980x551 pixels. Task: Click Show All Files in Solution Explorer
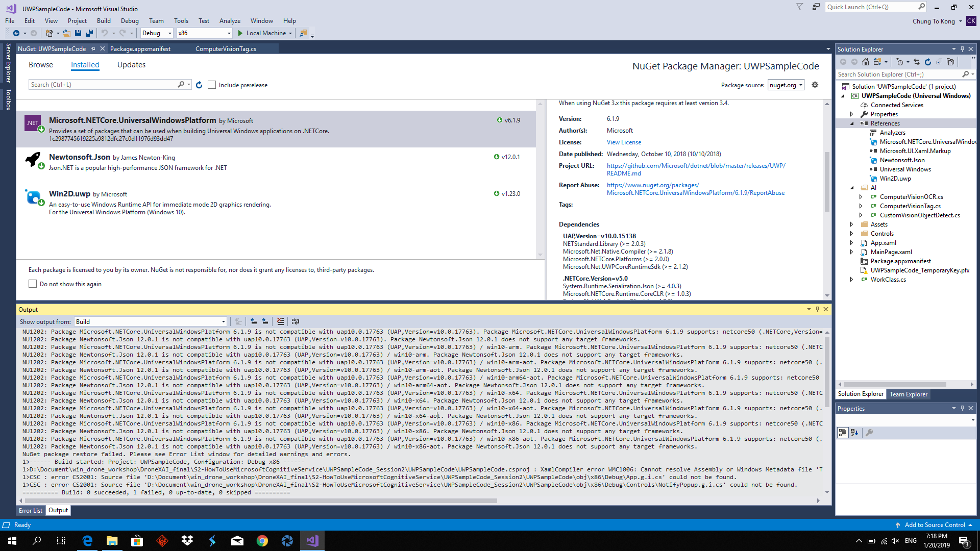pyautogui.click(x=950, y=62)
